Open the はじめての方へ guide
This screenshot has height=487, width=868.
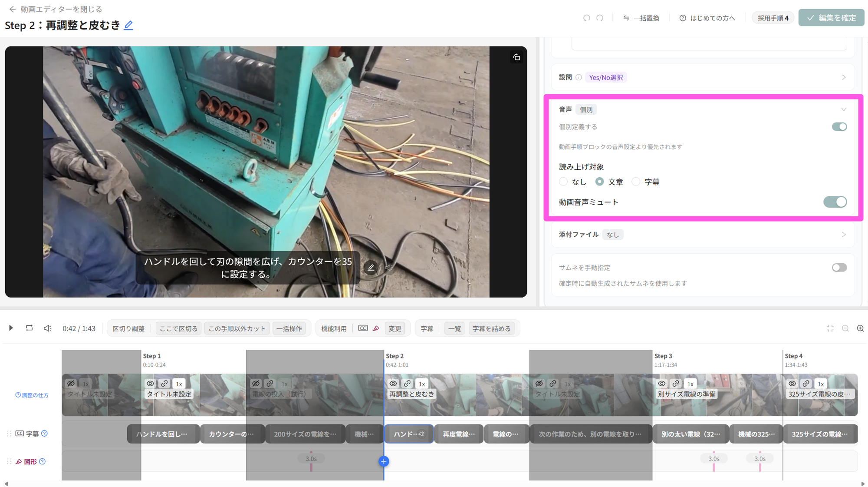coord(707,18)
